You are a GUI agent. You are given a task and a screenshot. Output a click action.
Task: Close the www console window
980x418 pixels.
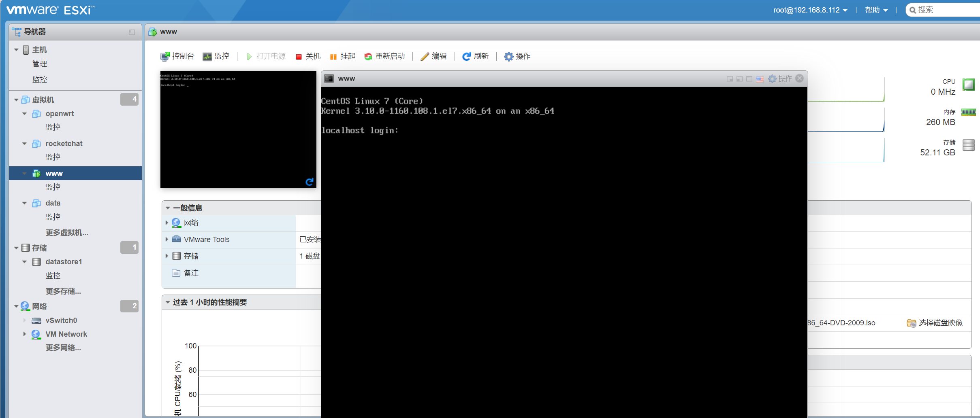pos(799,79)
